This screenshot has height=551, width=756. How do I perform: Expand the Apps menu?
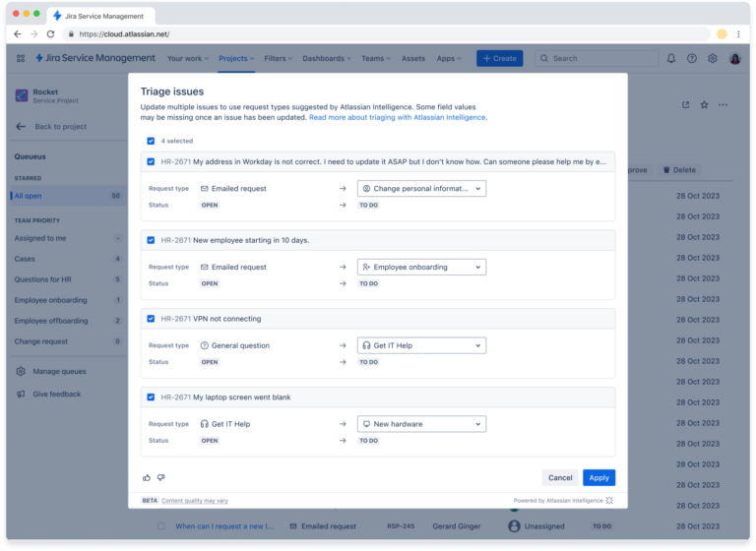tap(449, 58)
